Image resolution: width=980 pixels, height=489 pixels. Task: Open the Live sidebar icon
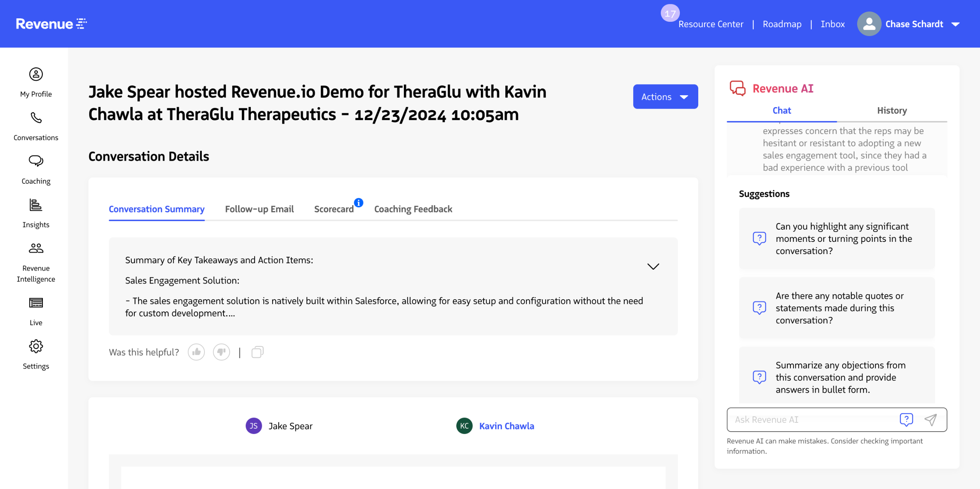coord(36,303)
